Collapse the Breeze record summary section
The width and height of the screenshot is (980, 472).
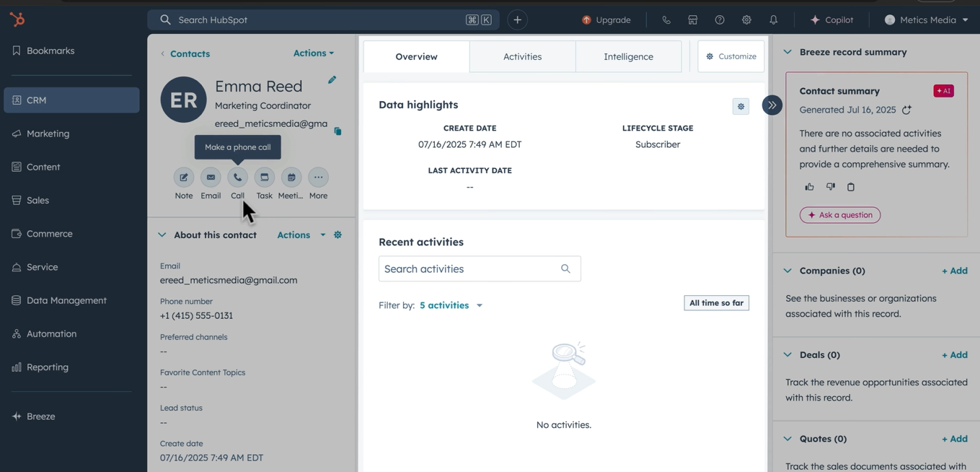787,51
